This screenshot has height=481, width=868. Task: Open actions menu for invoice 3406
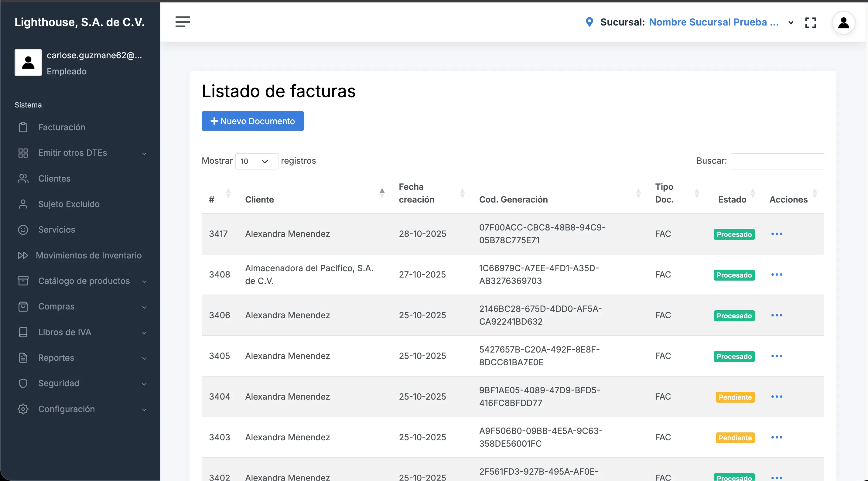[x=777, y=315]
